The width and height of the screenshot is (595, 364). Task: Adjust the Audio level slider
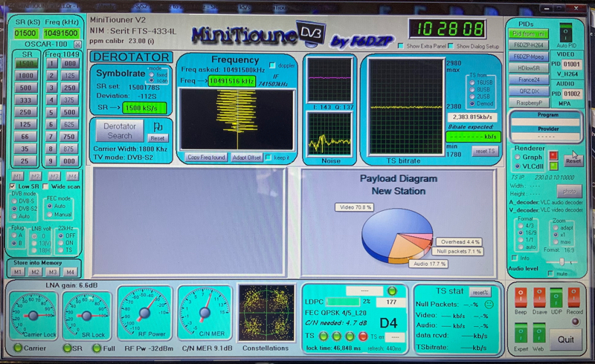coord(562,262)
